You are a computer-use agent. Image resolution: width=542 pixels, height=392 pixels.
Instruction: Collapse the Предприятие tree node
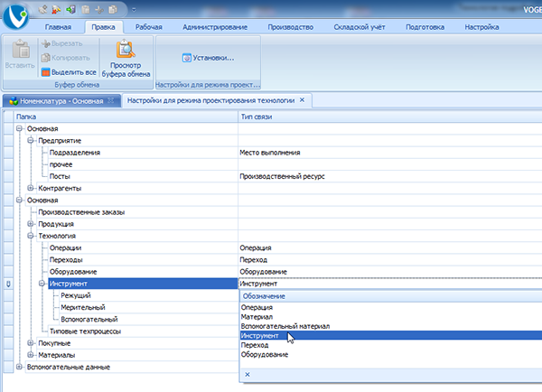(30, 141)
